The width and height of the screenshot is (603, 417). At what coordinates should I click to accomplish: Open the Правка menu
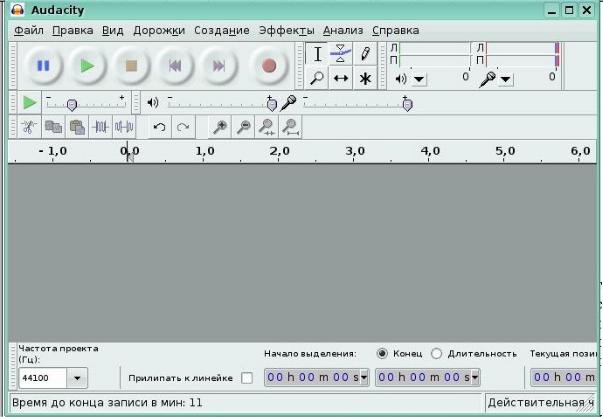pyautogui.click(x=73, y=30)
